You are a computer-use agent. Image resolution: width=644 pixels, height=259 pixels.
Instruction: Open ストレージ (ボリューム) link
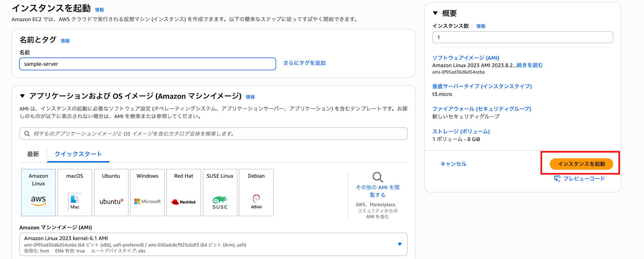coord(461,131)
